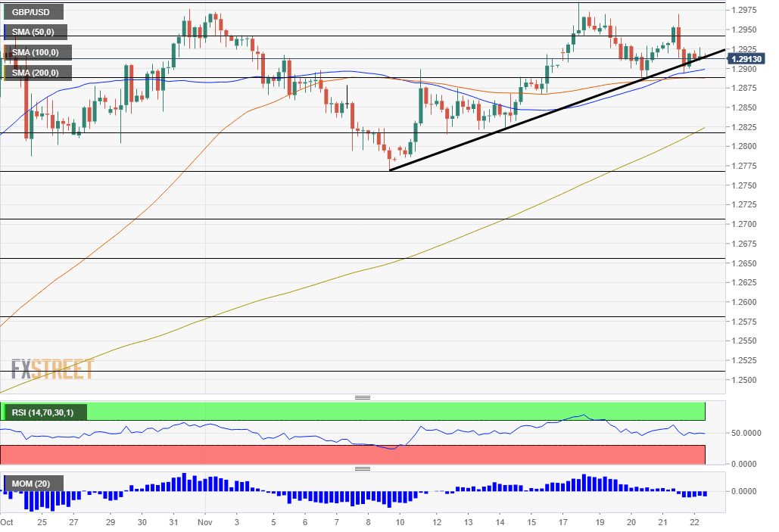Click the GBP/USD instrument badge
Viewport: 779px width, 532px height.
33,11
